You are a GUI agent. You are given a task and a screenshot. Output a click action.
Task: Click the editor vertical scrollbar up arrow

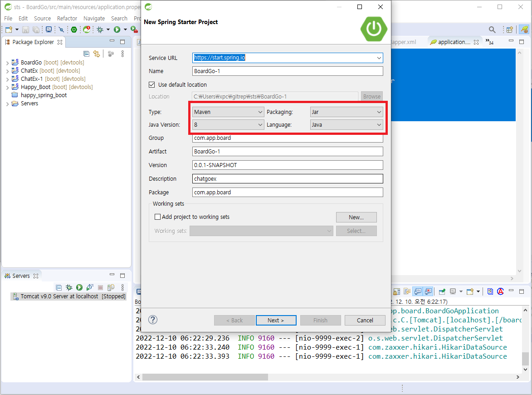[x=519, y=53]
